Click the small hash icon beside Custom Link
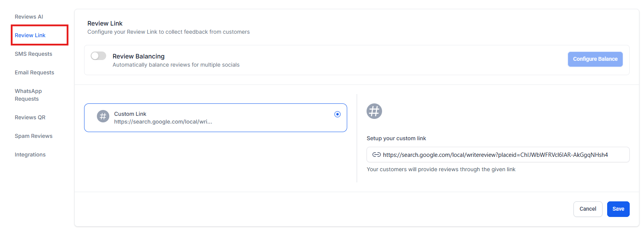644x244 pixels. [x=103, y=116]
